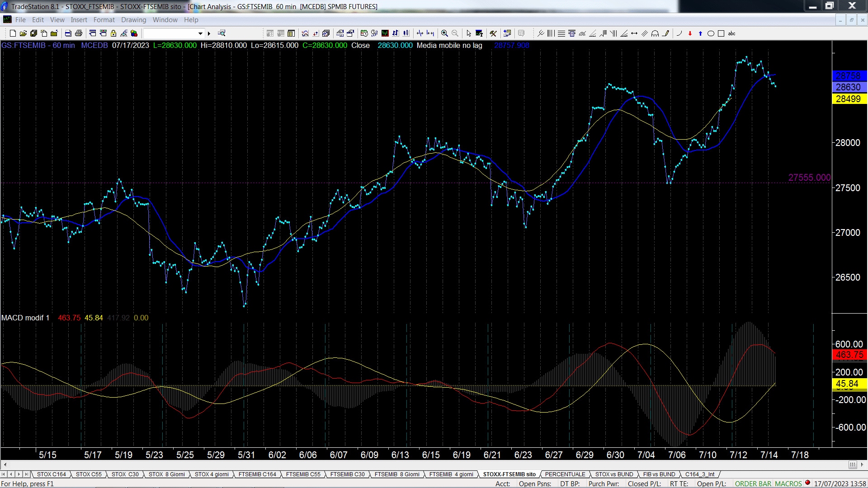Open the View menu
868x488 pixels.
57,20
